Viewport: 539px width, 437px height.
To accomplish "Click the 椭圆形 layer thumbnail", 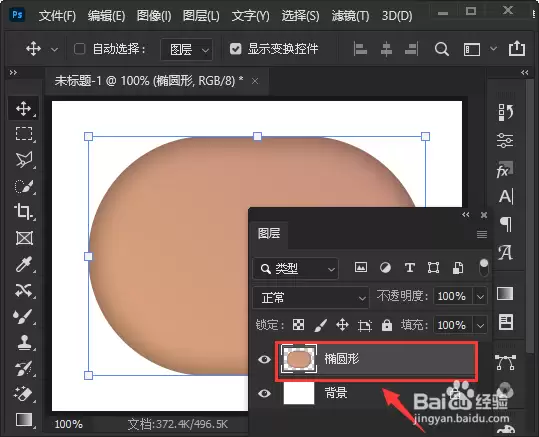I will 299,359.
